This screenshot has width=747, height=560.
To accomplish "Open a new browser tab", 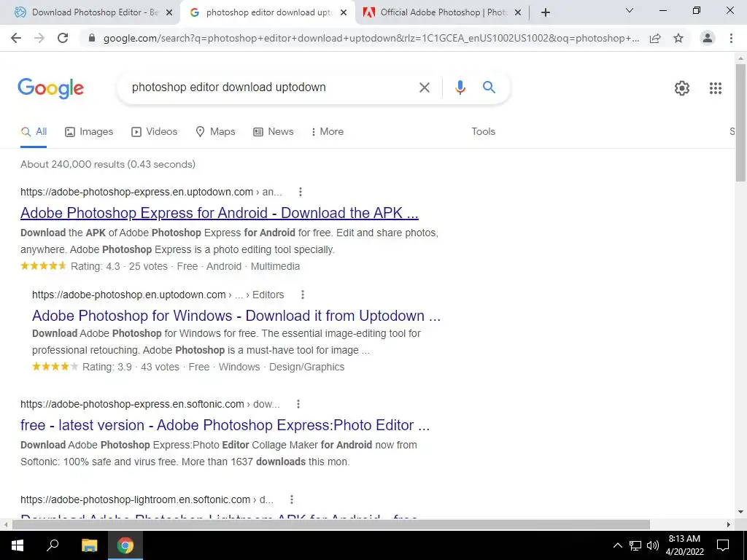I will pos(546,12).
